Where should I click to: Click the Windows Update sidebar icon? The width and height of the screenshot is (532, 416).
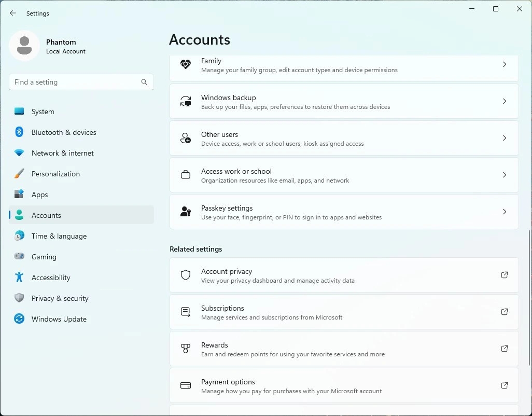point(19,319)
